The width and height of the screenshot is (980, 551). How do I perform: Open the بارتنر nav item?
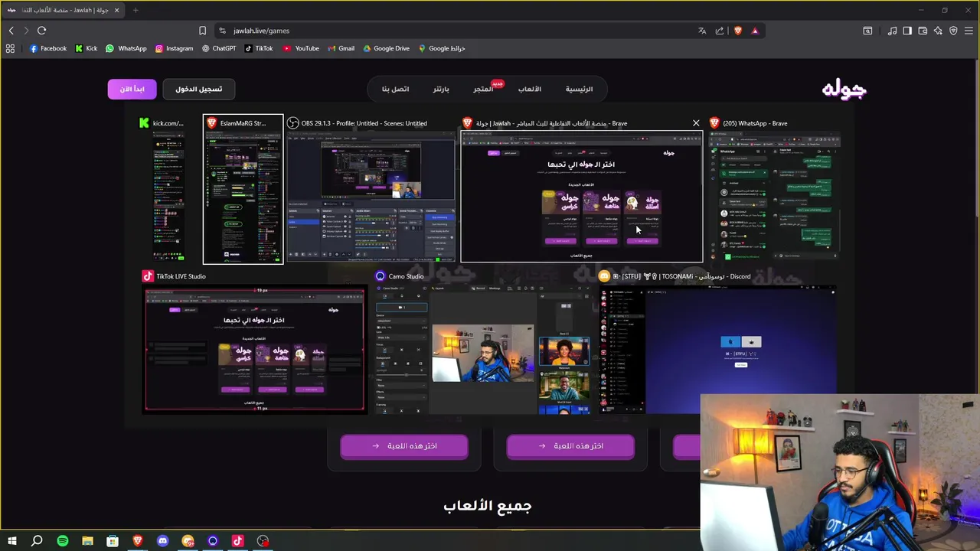coord(441,89)
